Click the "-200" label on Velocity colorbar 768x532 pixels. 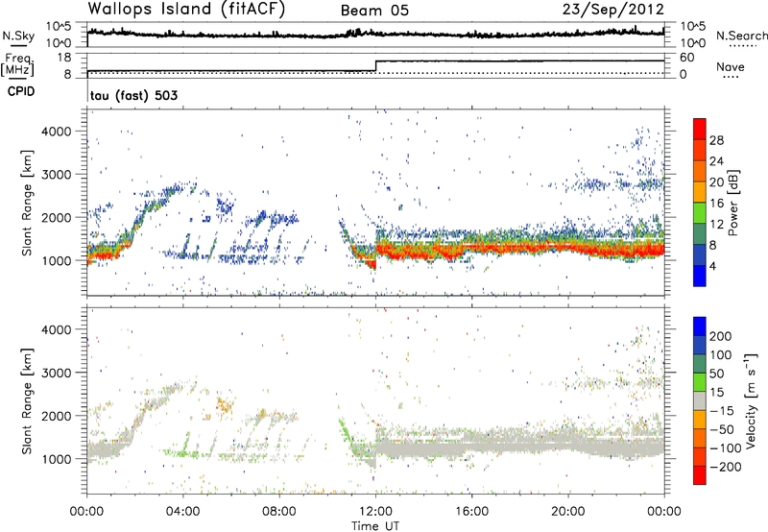point(726,467)
